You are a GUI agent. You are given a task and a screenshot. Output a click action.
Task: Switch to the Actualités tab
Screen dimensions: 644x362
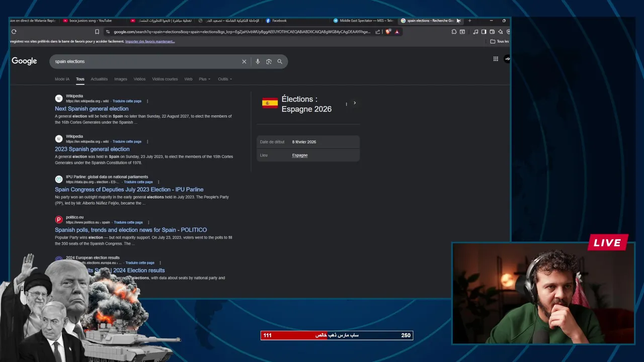(x=99, y=79)
